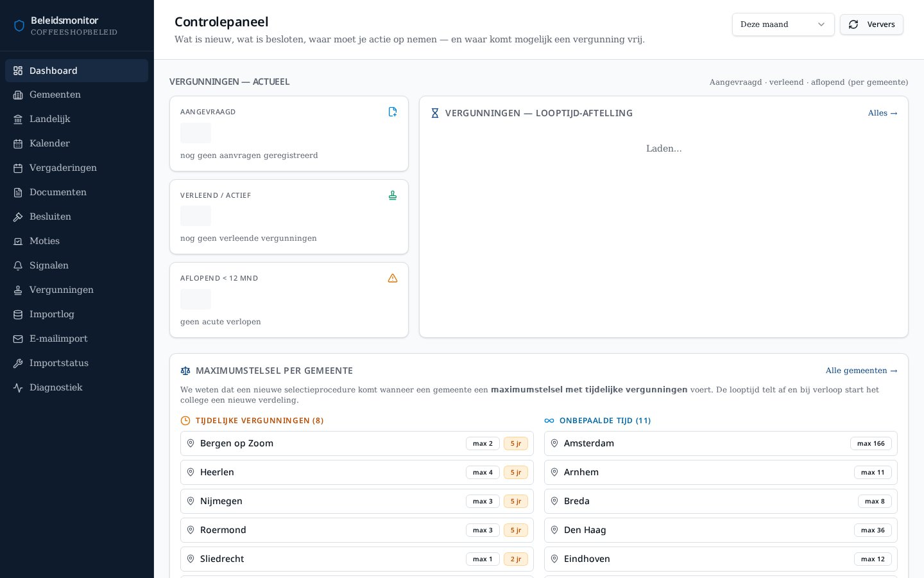This screenshot has height=578, width=924.
Task: Check the Importstatus page
Action: (x=76, y=363)
